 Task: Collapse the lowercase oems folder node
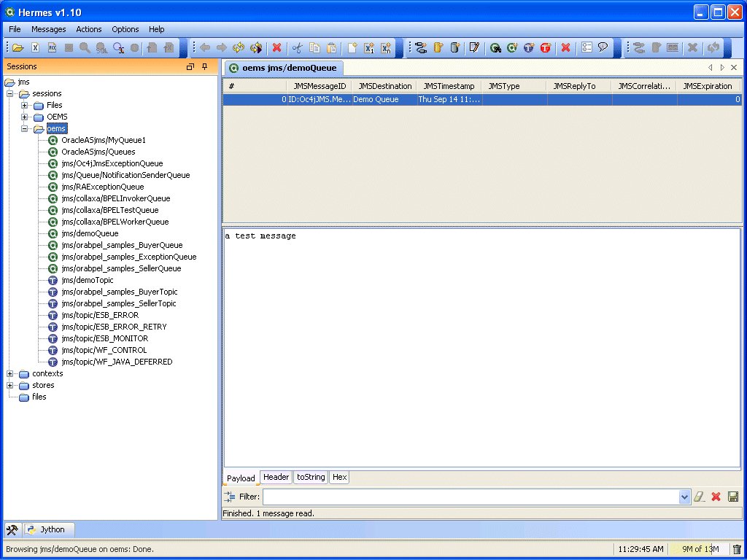24,128
